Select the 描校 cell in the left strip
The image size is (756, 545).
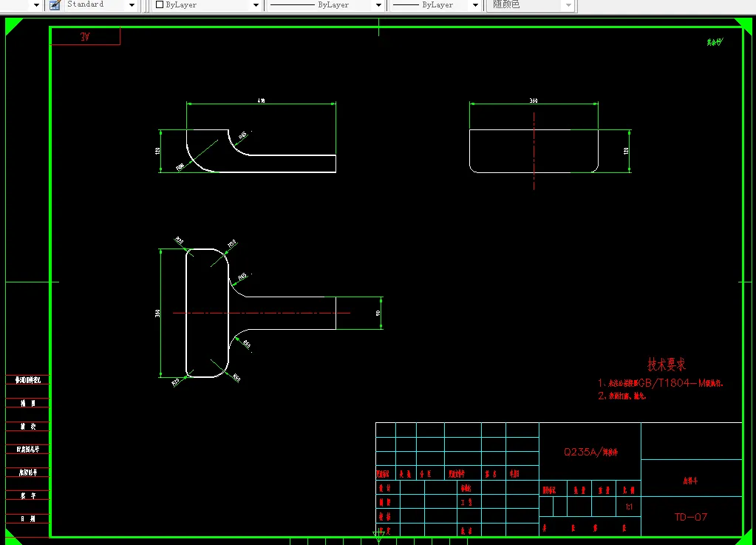[27, 427]
